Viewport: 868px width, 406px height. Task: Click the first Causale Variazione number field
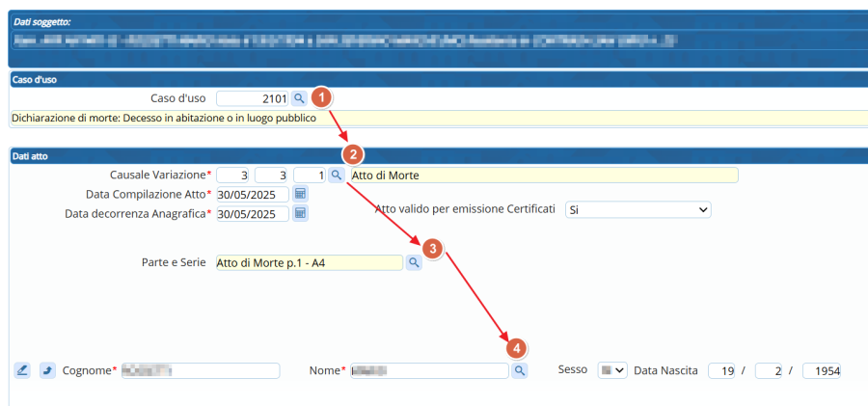(233, 175)
